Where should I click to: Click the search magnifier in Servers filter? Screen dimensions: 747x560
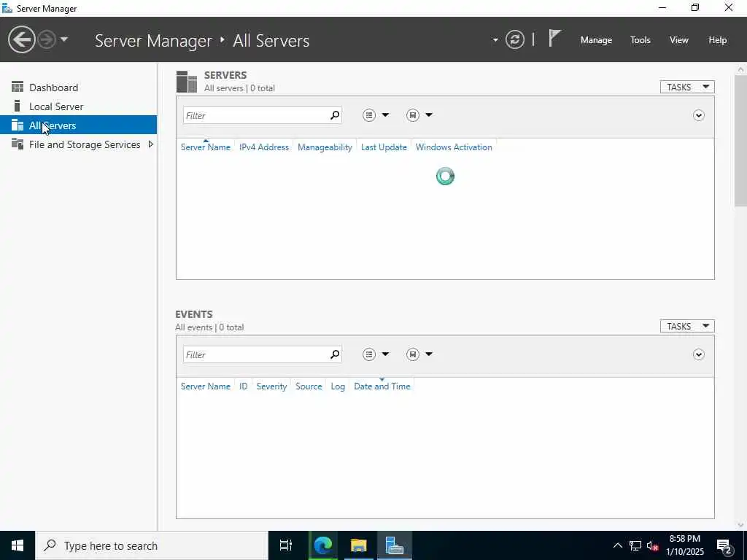pos(335,115)
